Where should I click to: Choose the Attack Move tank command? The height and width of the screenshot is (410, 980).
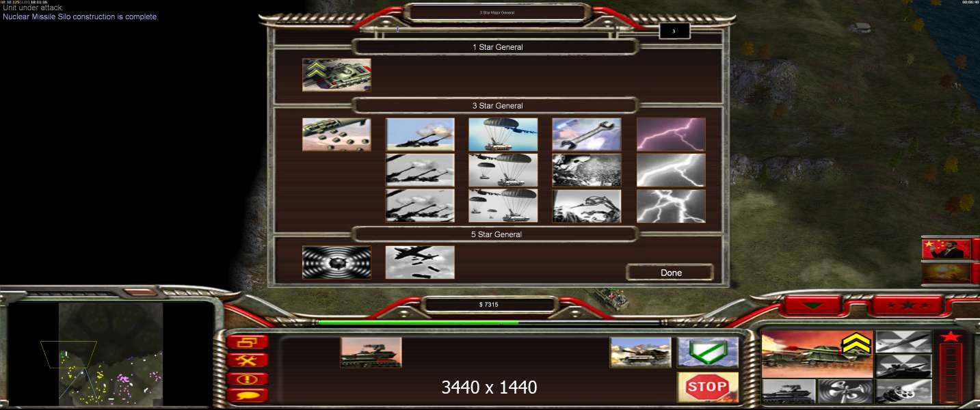click(x=641, y=352)
